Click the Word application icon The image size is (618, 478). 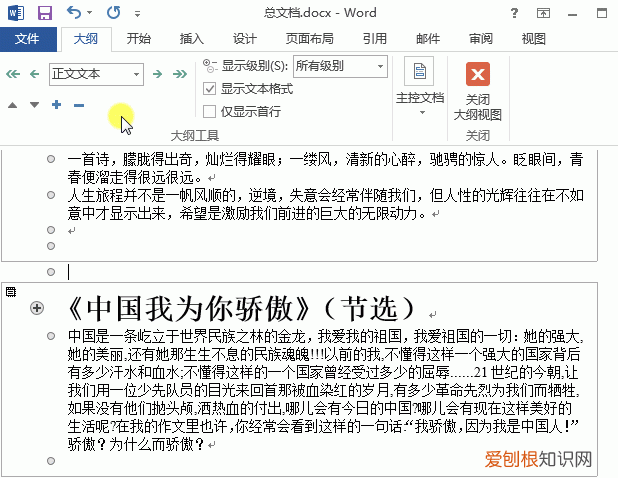click(x=16, y=13)
